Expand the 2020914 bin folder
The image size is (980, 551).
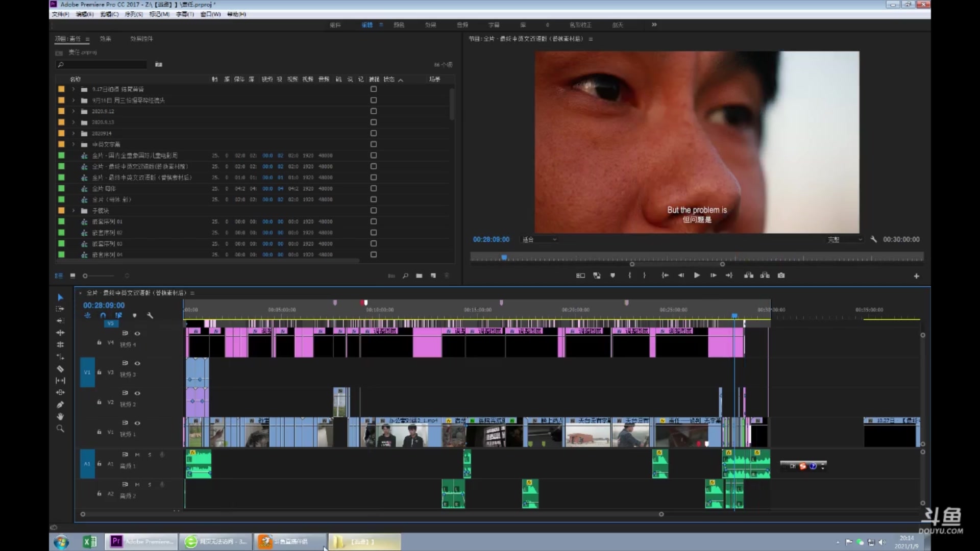tap(73, 133)
